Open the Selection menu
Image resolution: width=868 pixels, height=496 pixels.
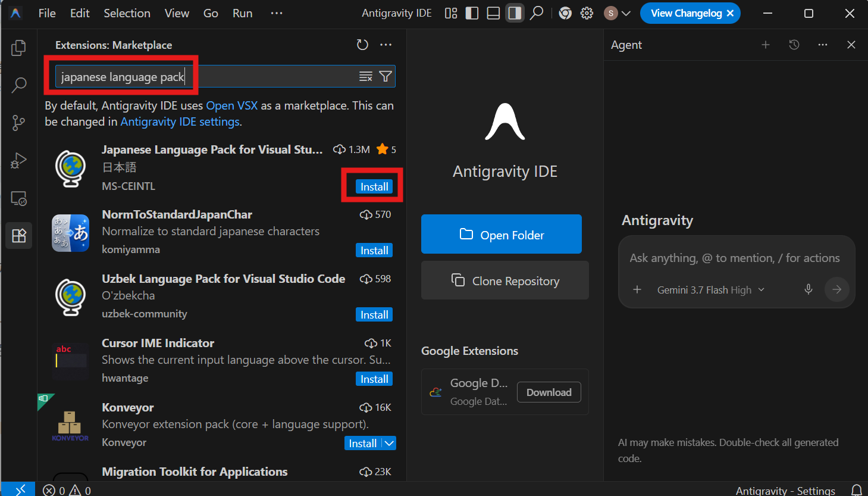pos(127,13)
